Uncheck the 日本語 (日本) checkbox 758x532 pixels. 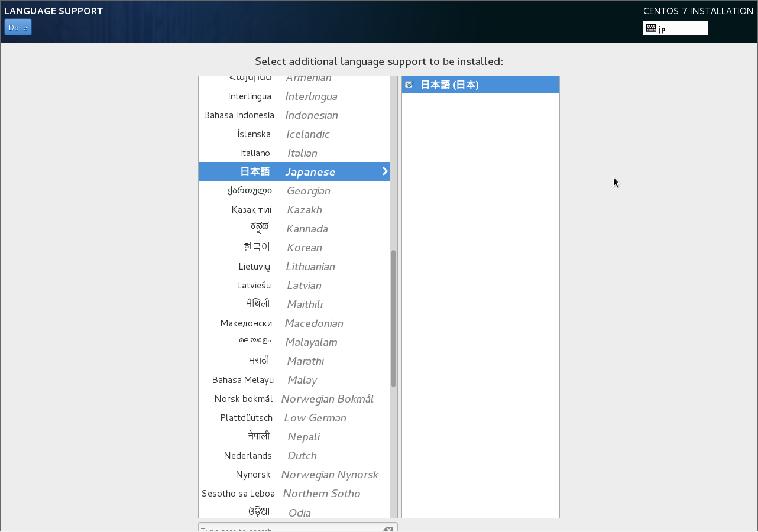409,85
